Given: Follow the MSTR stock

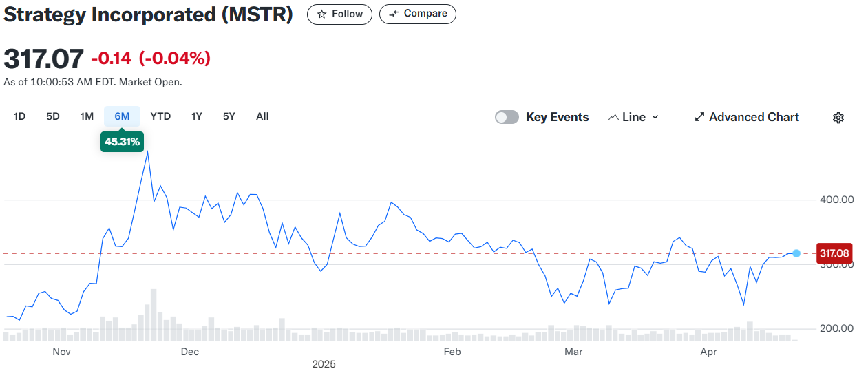Looking at the screenshot, I should tap(339, 14).
